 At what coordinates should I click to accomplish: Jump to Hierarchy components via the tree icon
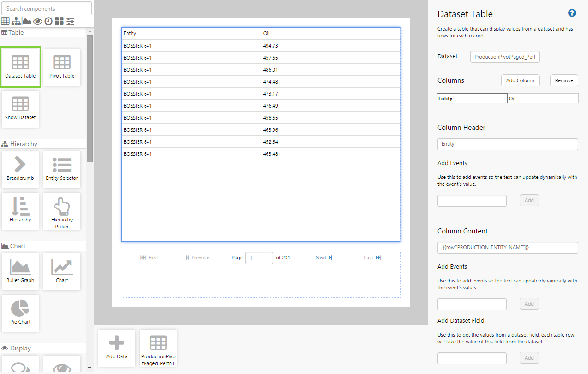point(16,21)
